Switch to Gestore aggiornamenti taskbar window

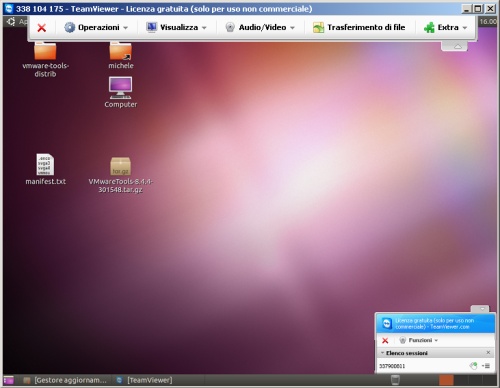[x=65, y=380]
